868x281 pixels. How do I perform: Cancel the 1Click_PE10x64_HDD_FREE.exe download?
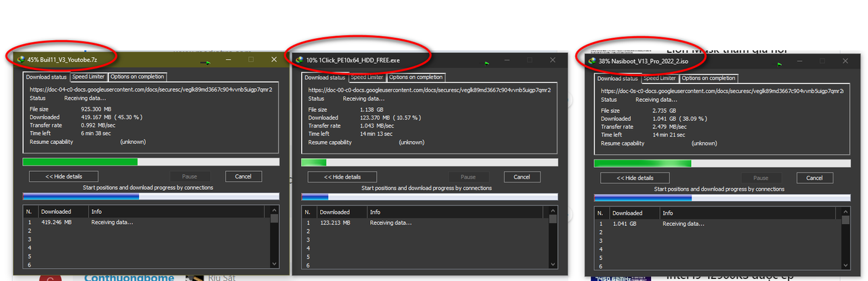522,177
